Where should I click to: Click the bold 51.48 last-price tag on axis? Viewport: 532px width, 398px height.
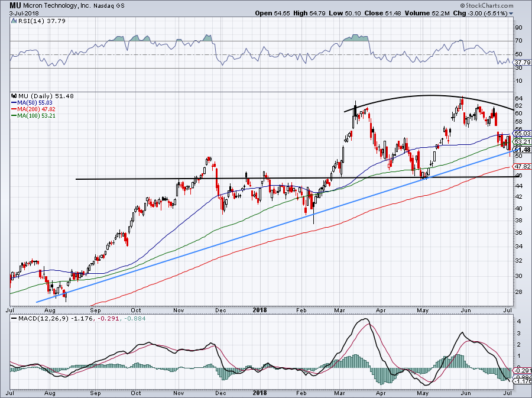[x=523, y=150]
